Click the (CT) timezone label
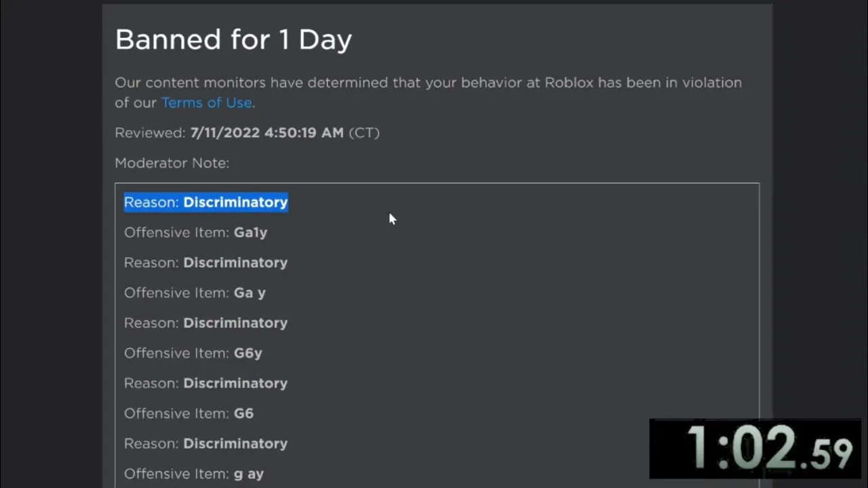The height and width of the screenshot is (488, 868). 364,133
